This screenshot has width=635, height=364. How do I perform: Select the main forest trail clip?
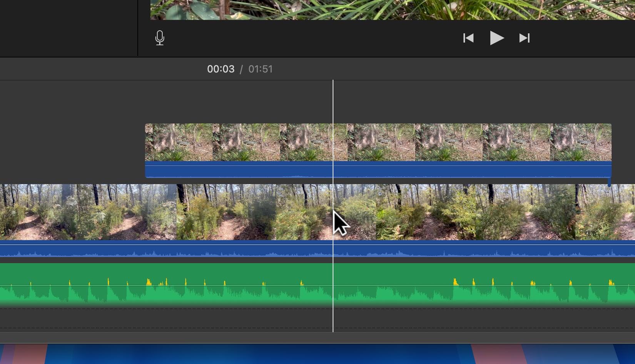(231, 212)
